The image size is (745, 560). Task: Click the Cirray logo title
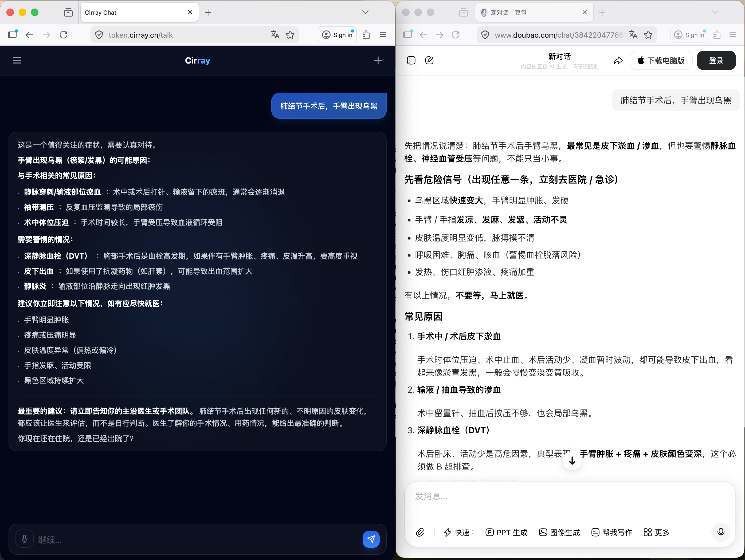pos(197,61)
